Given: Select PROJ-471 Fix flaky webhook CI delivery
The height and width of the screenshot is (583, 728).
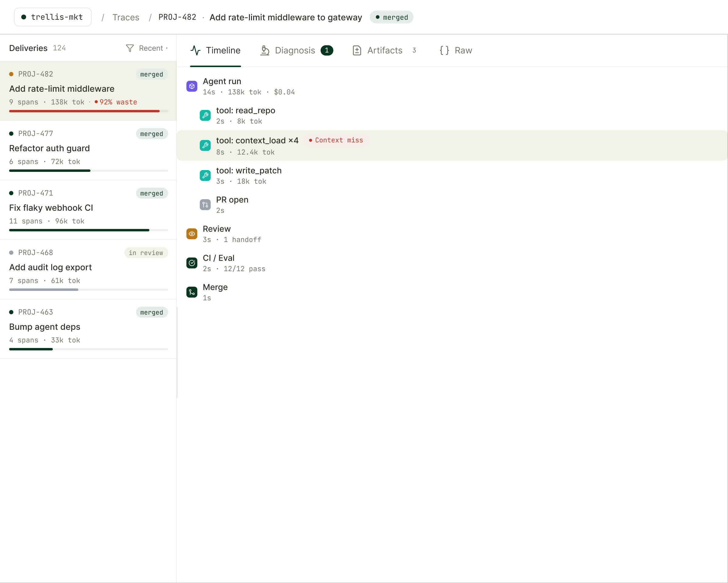Looking at the screenshot, I should [x=88, y=210].
